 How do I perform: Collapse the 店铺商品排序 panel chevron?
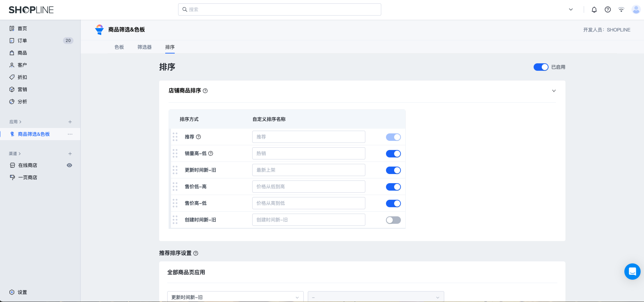coord(554,91)
